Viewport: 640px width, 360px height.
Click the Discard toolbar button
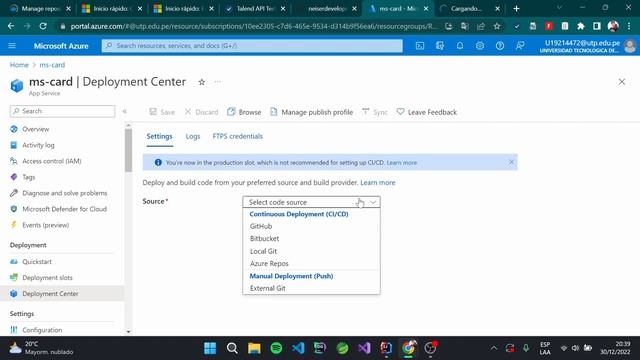click(x=201, y=112)
